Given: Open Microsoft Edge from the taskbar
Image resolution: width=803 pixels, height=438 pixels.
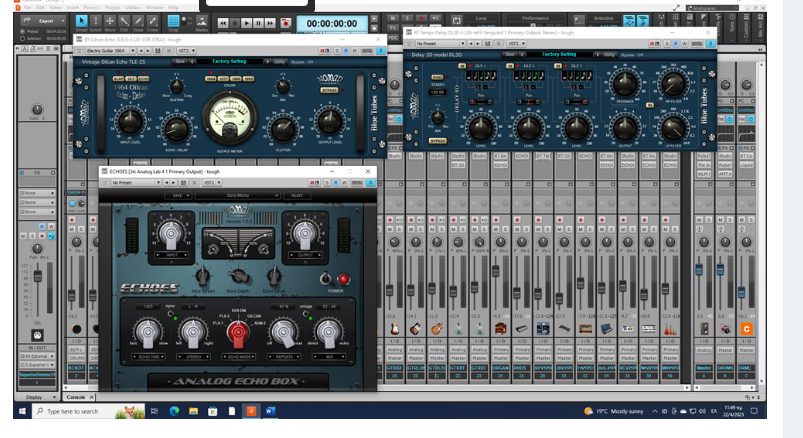Looking at the screenshot, I should point(174,411).
